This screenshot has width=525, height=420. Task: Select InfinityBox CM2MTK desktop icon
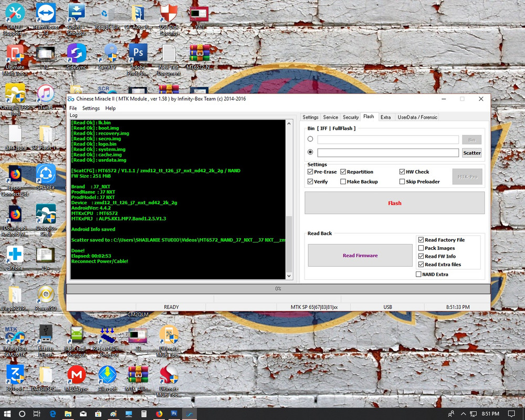click(x=15, y=341)
